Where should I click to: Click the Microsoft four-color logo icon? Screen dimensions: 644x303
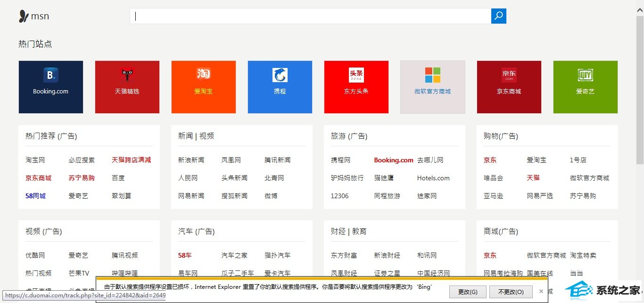pyautogui.click(x=433, y=75)
